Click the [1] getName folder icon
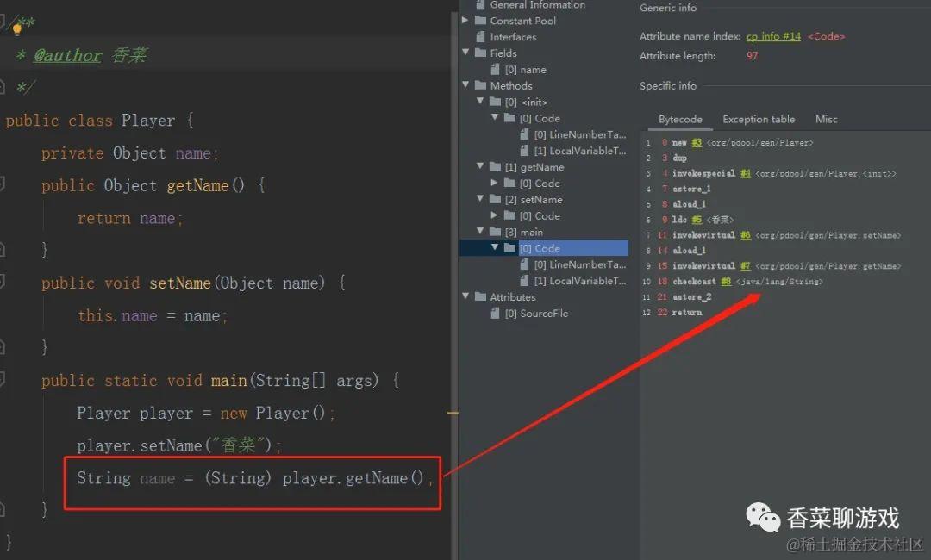 point(495,166)
